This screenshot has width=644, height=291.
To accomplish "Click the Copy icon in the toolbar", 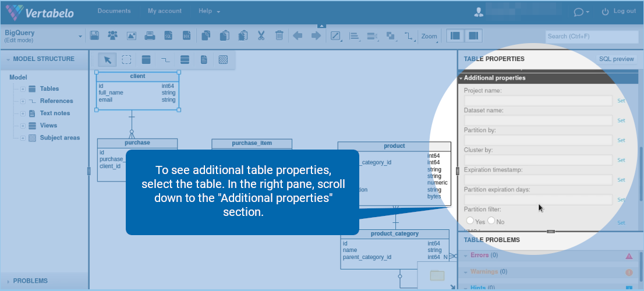I will pyautogui.click(x=206, y=36).
